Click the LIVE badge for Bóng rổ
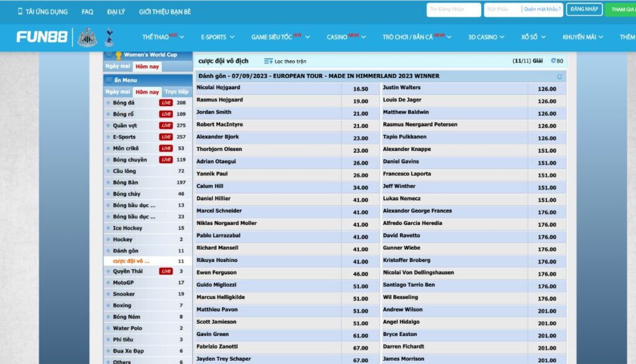Image resolution: width=636 pixels, height=364 pixels. pos(166,114)
